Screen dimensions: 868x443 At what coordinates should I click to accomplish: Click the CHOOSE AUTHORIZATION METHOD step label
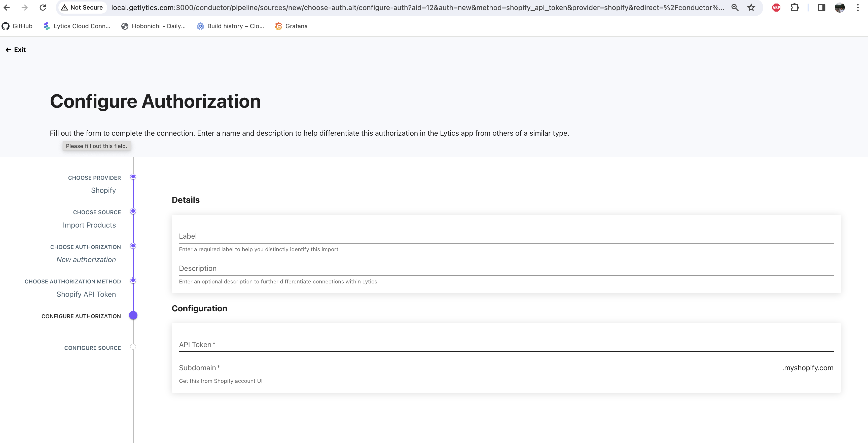(x=73, y=282)
